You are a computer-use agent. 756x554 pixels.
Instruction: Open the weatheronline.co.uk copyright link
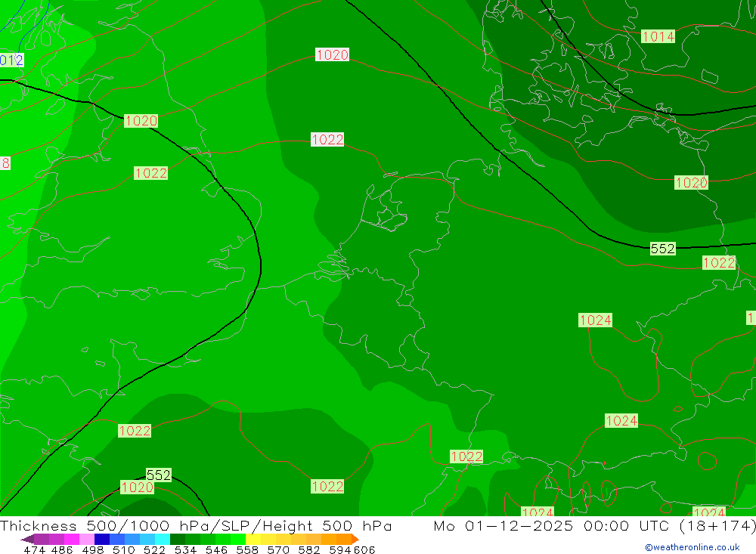coord(692,547)
